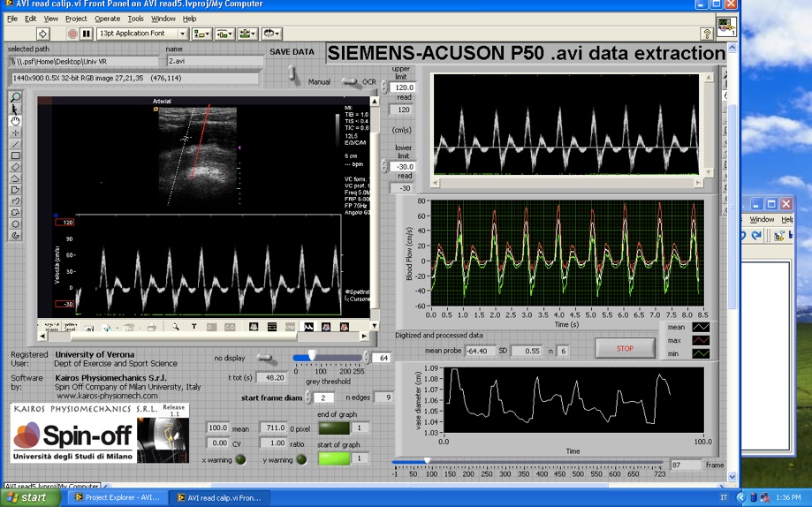The width and height of the screenshot is (812, 507).
Task: Open the View menu
Action: [x=50, y=19]
